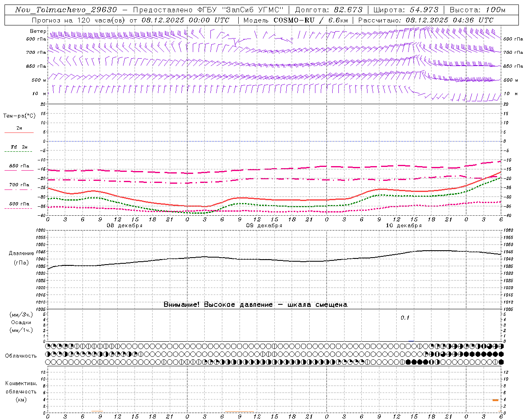Click the 'Td 2м' dew point legend entry
Viewport: 525px width, 420px height.
click(19, 147)
